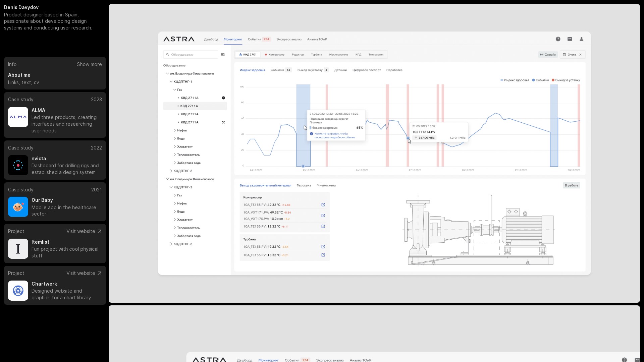Screen dimensions: 644x362
Task: Toggle События legend series visibility
Action: (540, 80)
